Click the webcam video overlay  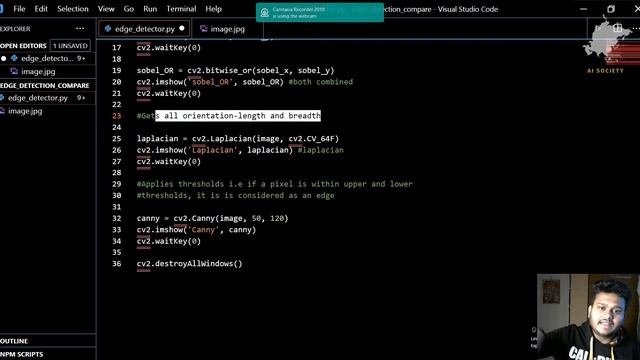(588, 317)
